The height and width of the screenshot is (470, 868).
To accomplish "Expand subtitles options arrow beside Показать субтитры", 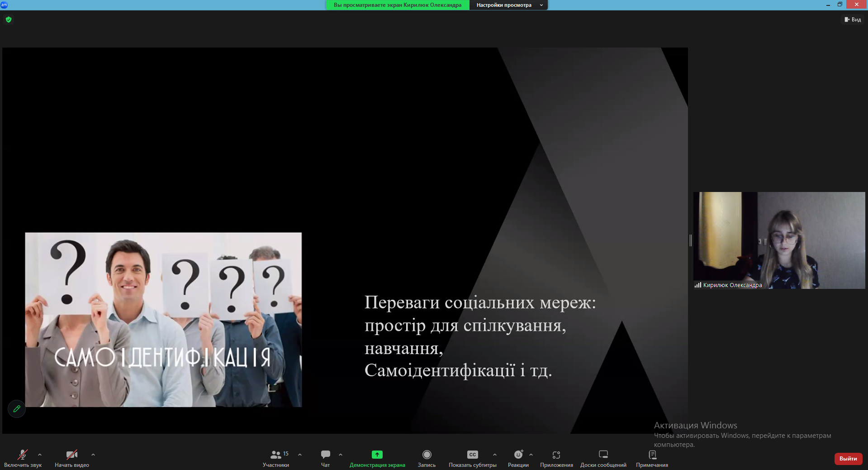I will [495, 455].
